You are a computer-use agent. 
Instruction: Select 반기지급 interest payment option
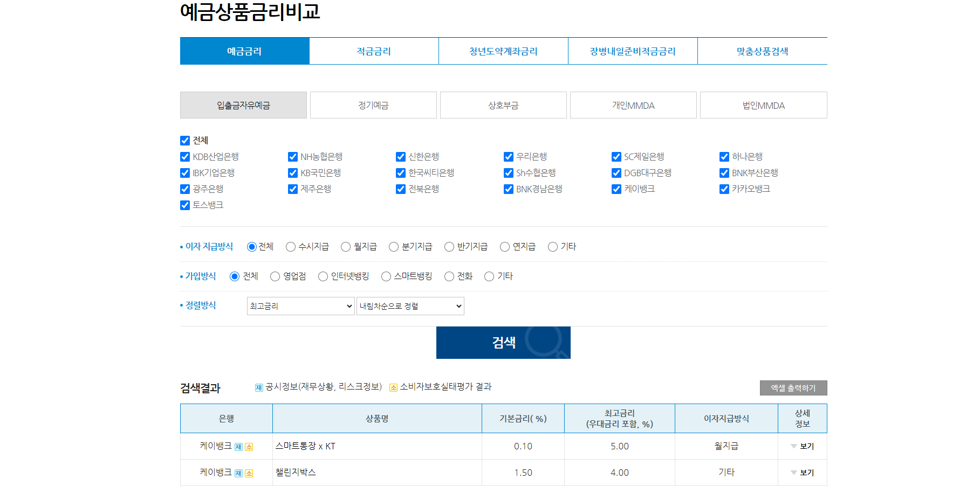pyautogui.click(x=449, y=247)
